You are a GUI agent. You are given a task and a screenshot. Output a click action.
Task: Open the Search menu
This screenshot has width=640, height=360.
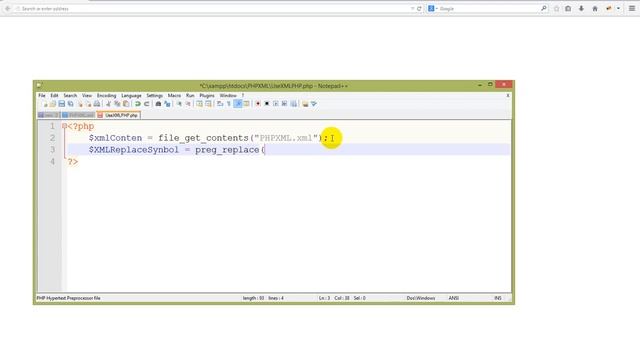70,96
